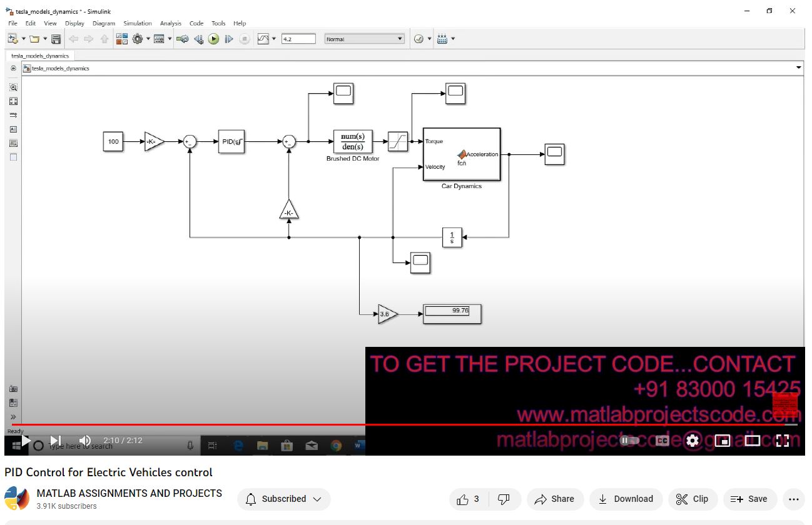This screenshot has width=812, height=525.
Task: Enter YouTube full screen mode
Action: click(x=783, y=441)
